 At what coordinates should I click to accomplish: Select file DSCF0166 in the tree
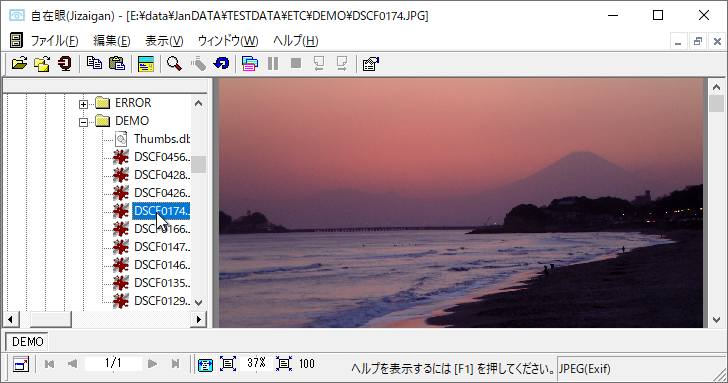pyautogui.click(x=162, y=229)
